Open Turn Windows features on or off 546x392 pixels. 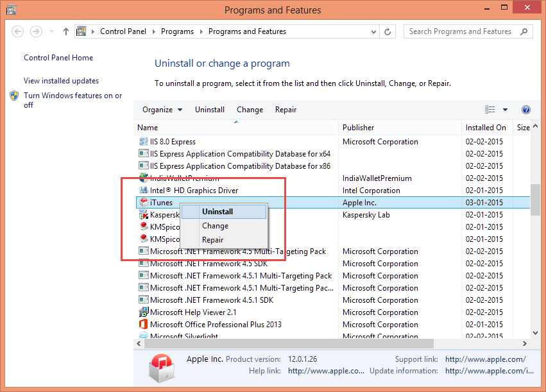pos(73,100)
